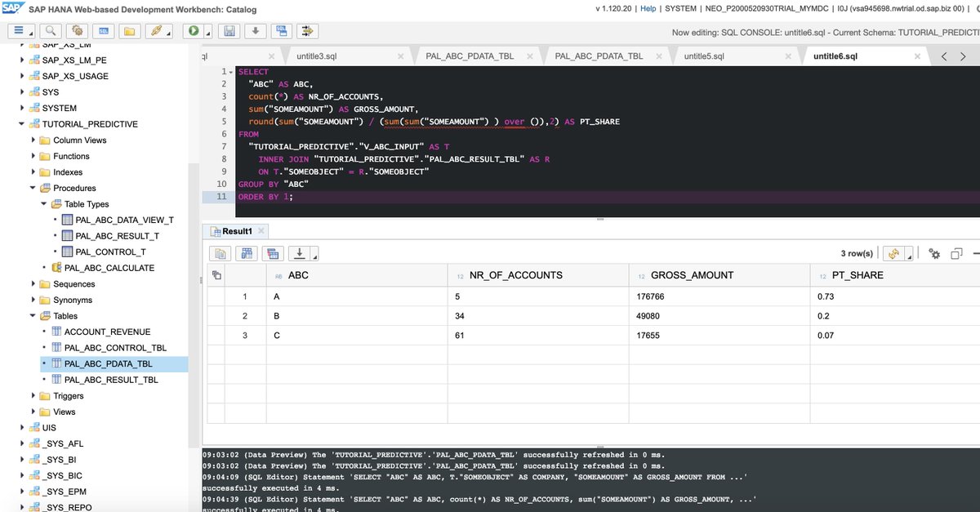The width and height of the screenshot is (980, 512).
Task: Open PAL_ABC_CALCULATE procedure
Action: [x=109, y=268]
